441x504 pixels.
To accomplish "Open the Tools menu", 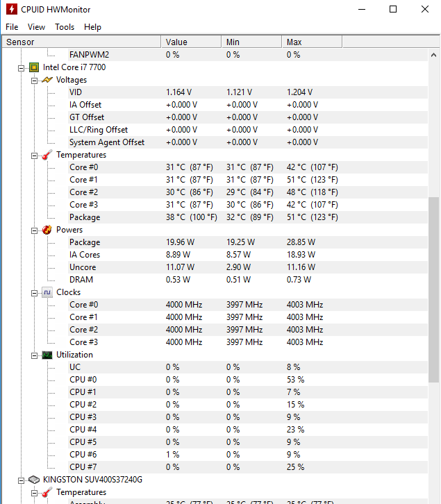I will 65,27.
